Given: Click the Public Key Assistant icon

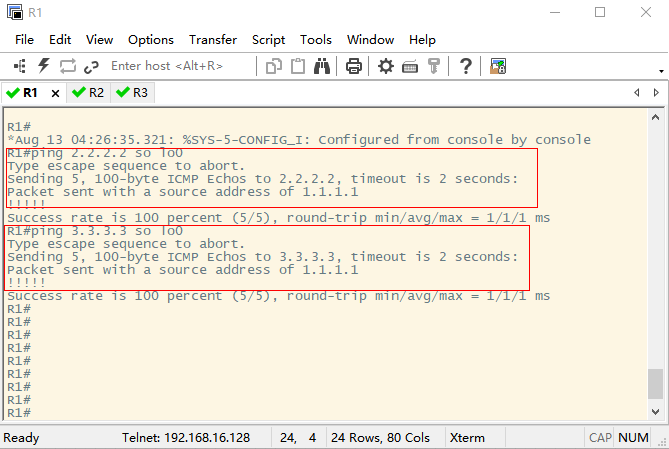Looking at the screenshot, I should 433,66.
